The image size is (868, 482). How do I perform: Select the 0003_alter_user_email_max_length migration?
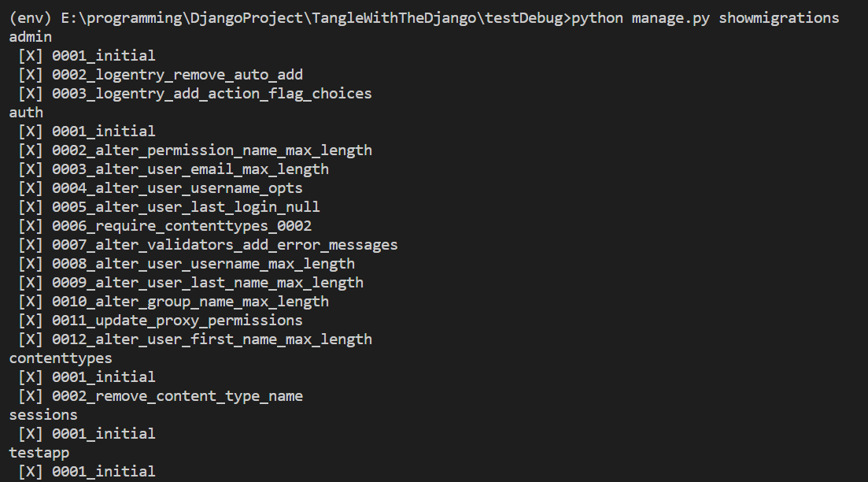point(190,169)
